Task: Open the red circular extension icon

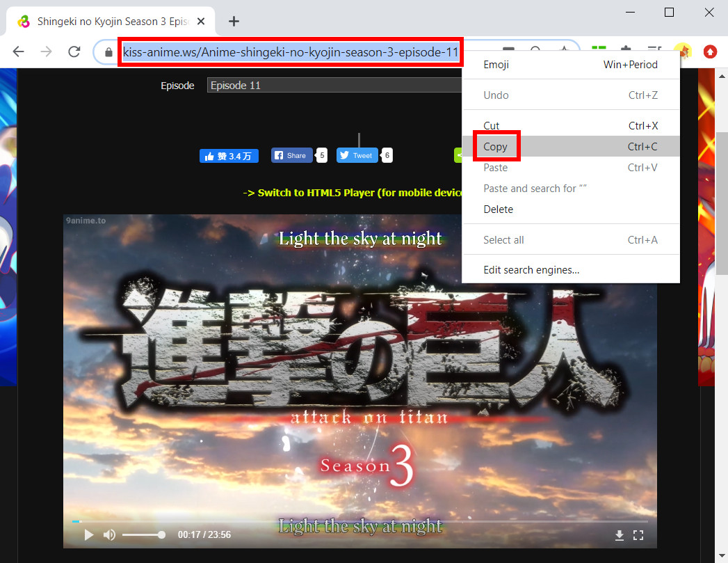Action: tap(710, 51)
